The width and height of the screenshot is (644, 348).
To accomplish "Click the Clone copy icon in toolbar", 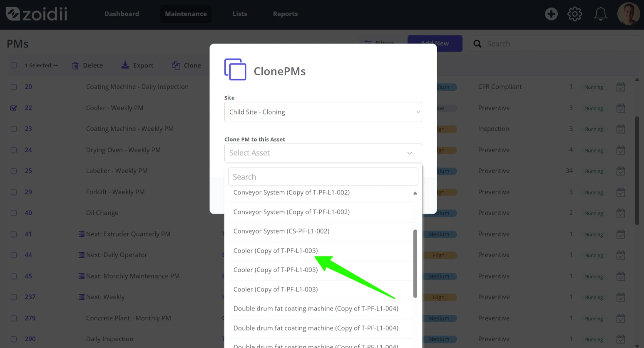I will coord(176,65).
